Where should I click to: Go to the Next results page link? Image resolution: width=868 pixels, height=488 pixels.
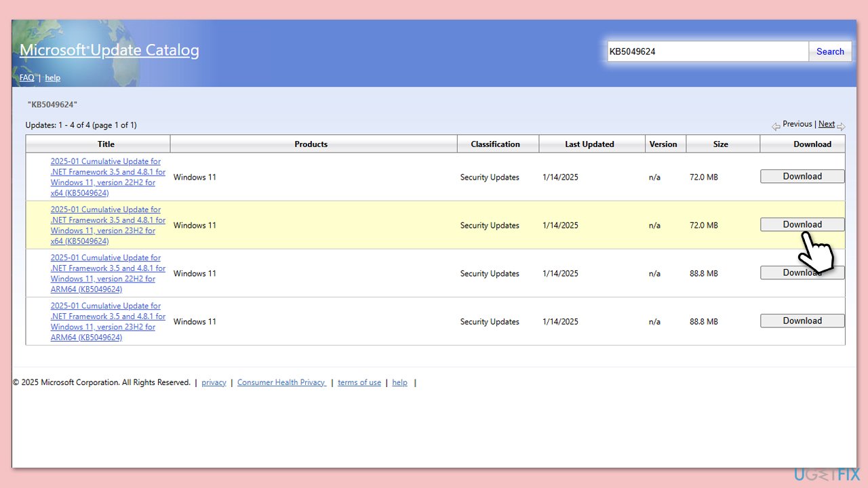(x=826, y=124)
